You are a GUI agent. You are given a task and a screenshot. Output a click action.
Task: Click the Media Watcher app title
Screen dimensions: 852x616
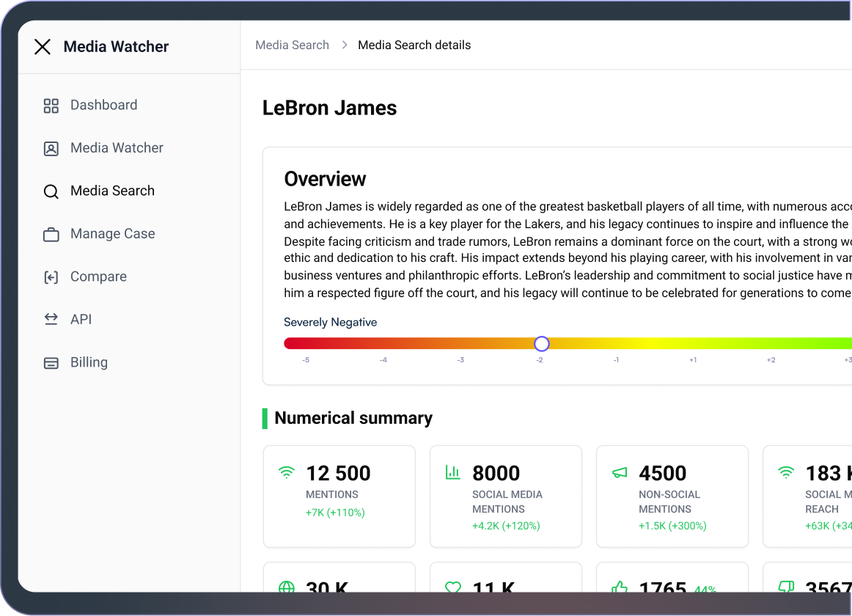[117, 47]
